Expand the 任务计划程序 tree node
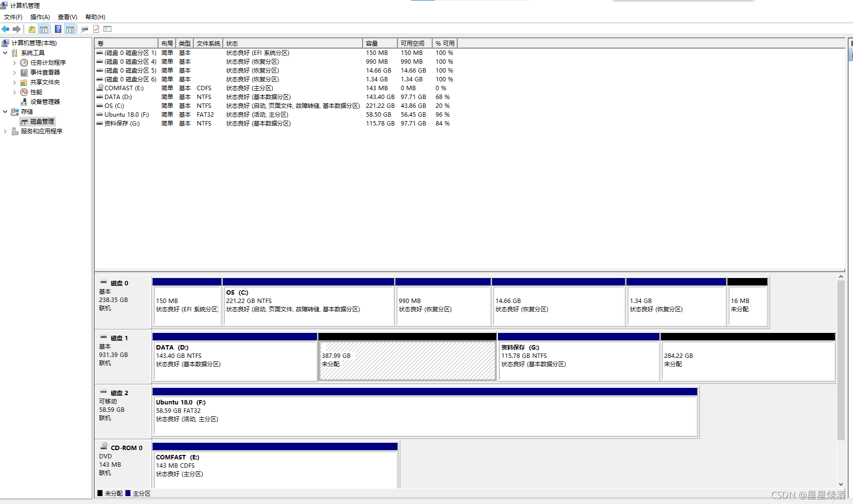Screen dimensions: 853x504 click(15, 63)
